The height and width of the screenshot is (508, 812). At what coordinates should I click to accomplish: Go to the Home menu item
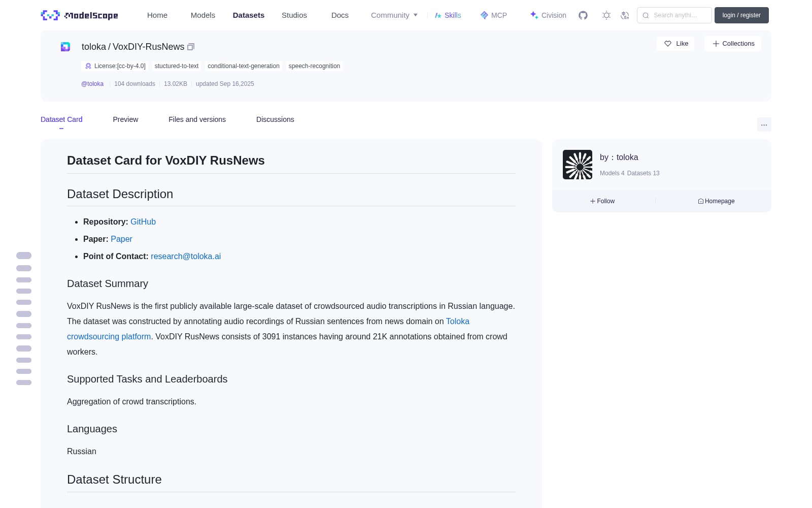tap(157, 15)
